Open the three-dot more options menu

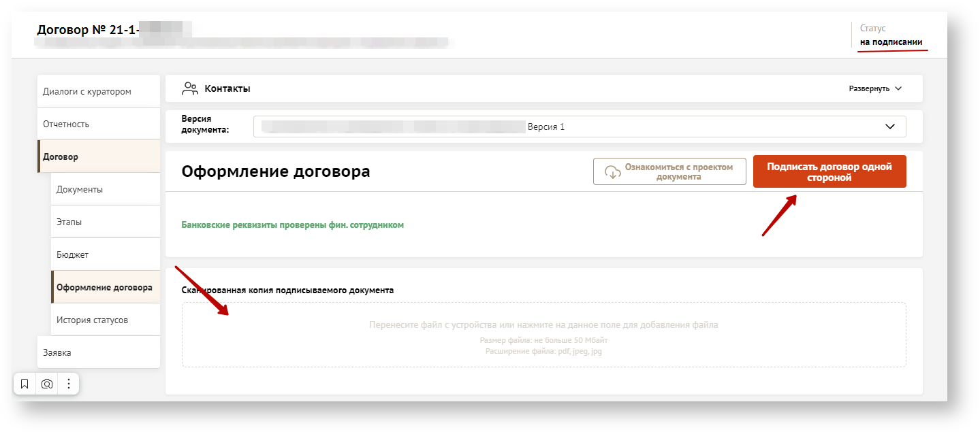(69, 384)
